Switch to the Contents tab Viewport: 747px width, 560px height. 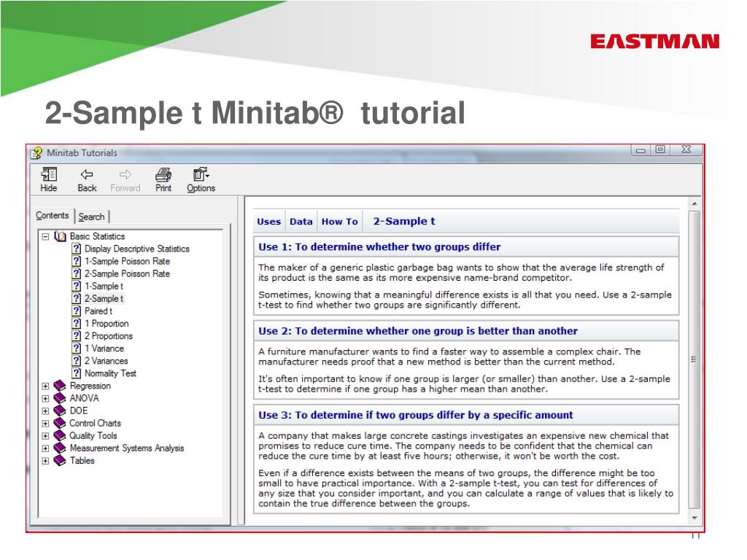coord(53,215)
